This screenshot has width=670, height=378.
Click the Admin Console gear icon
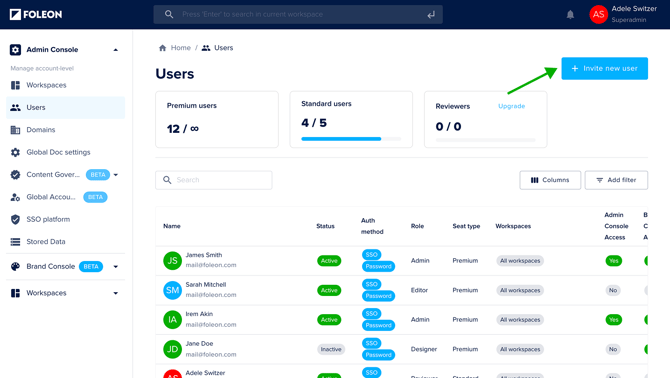pyautogui.click(x=15, y=50)
